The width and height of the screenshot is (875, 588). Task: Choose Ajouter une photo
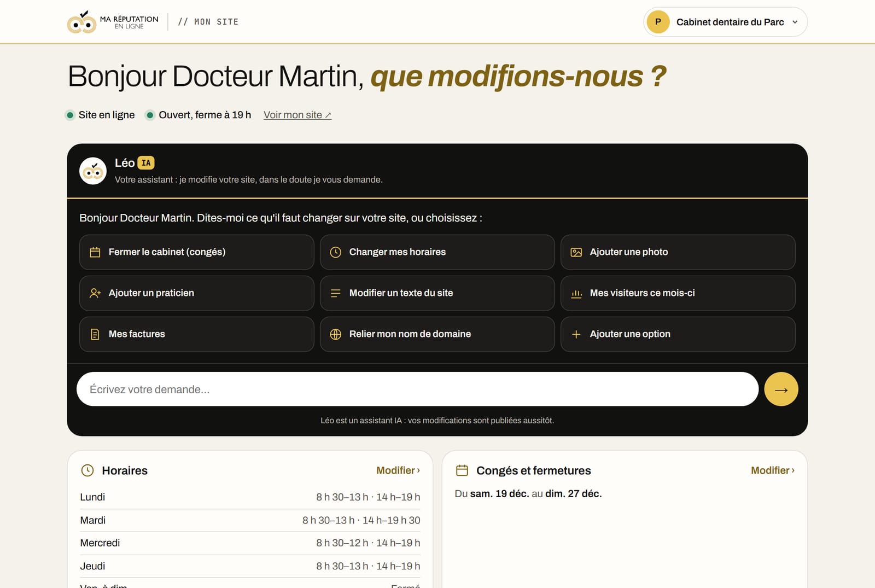[x=678, y=252]
